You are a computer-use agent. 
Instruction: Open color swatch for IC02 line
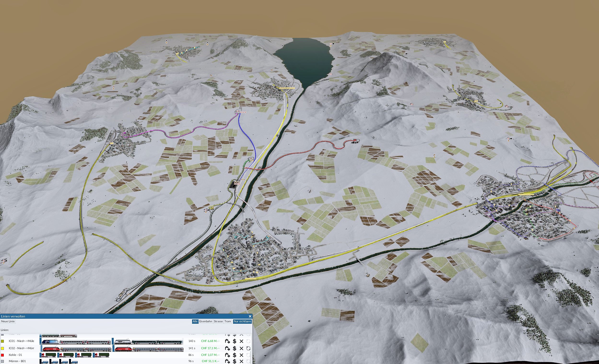[x=2, y=348]
